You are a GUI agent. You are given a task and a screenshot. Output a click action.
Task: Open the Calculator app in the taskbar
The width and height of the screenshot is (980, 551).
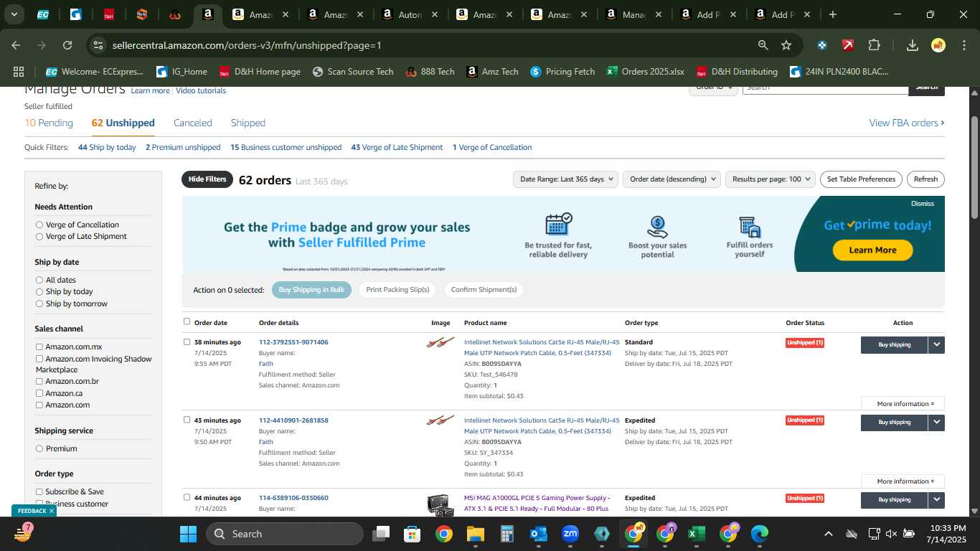[507, 534]
